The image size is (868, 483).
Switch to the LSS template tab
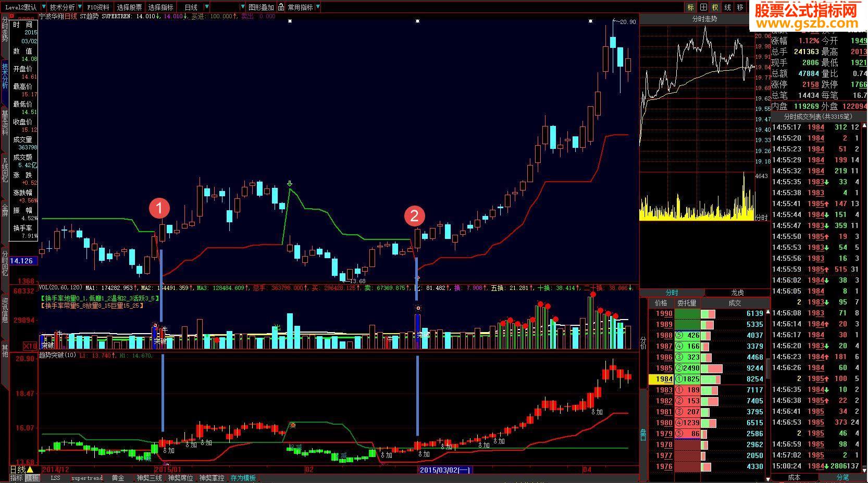55,478
